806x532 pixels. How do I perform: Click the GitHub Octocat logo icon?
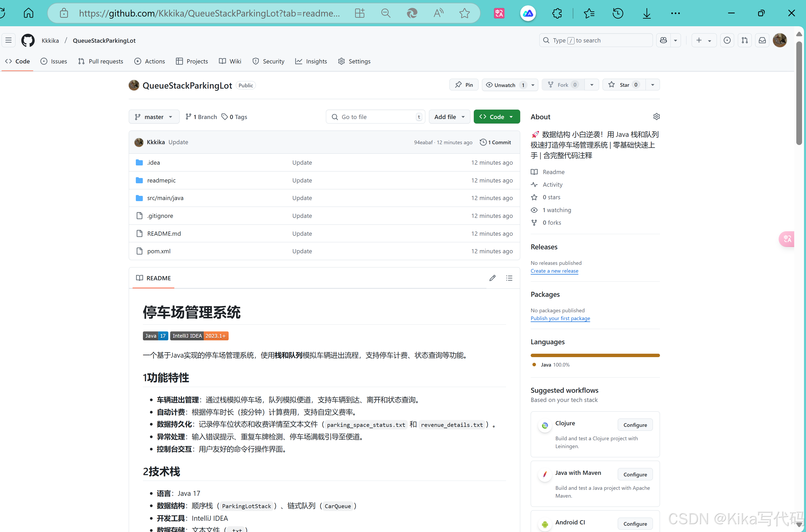coord(28,40)
